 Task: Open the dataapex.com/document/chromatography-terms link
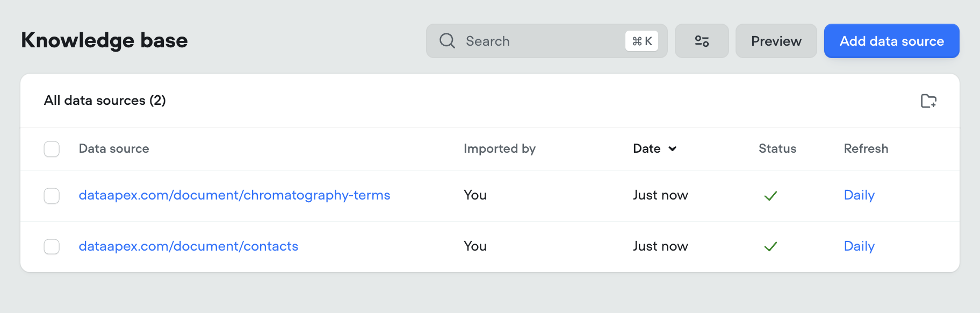coord(234,195)
